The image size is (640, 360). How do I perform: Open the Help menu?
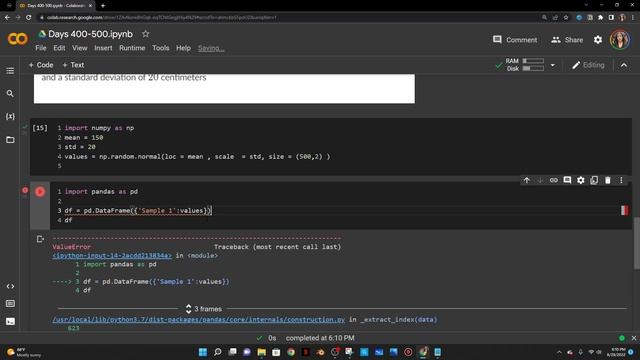click(183, 48)
